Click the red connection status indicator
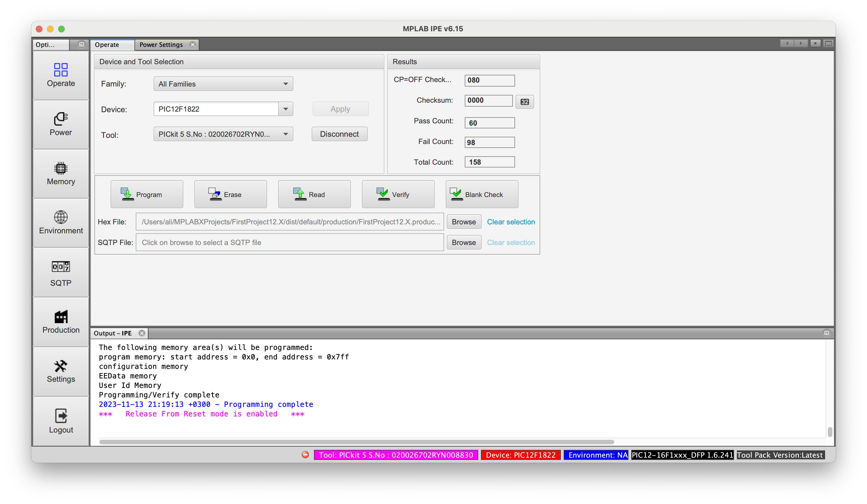The width and height of the screenshot is (867, 504). (305, 455)
